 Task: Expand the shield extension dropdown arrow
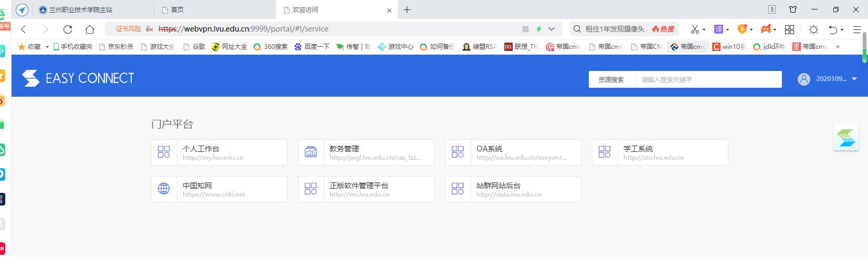[751, 30]
